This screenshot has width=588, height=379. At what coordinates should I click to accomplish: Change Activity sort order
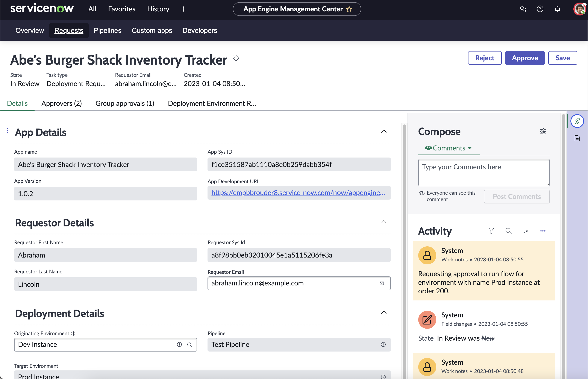coord(526,231)
